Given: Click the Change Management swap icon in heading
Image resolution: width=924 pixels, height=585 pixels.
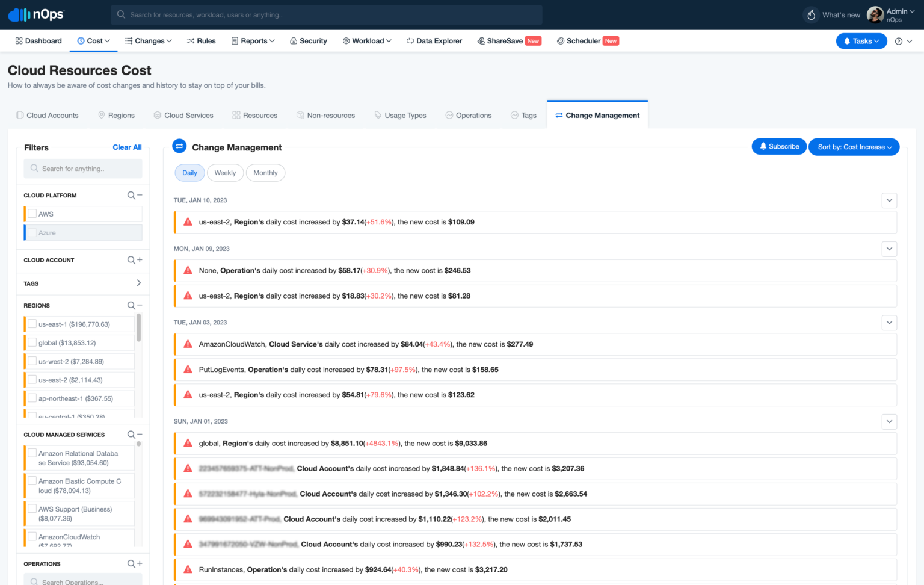Looking at the screenshot, I should 179,146.
